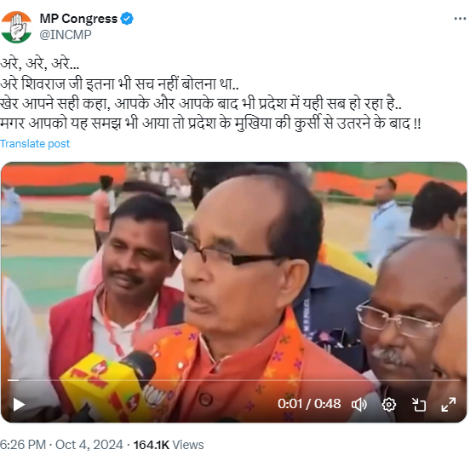Click the 164.1K Views count

(x=169, y=445)
